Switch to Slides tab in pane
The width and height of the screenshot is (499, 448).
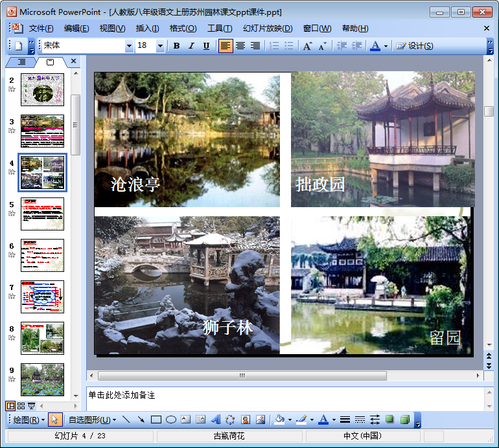click(x=51, y=62)
